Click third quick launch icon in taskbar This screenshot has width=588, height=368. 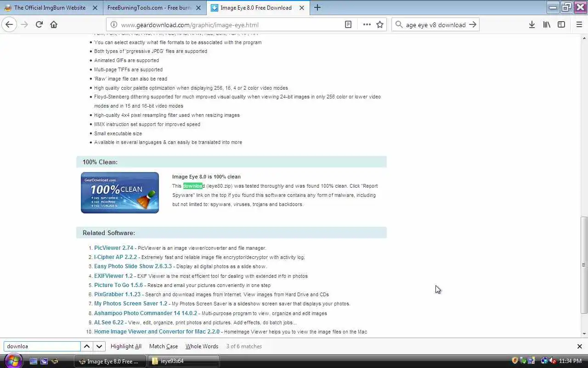(55, 361)
